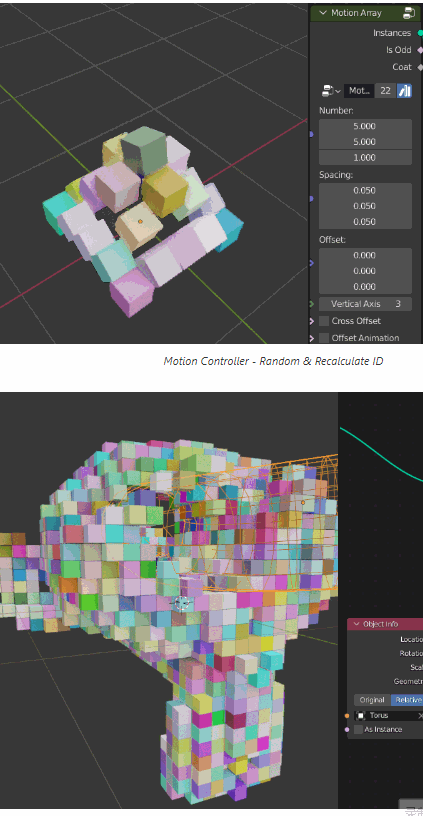Click the Cross Offset input socket
The image size is (423, 816).
coord(311,321)
